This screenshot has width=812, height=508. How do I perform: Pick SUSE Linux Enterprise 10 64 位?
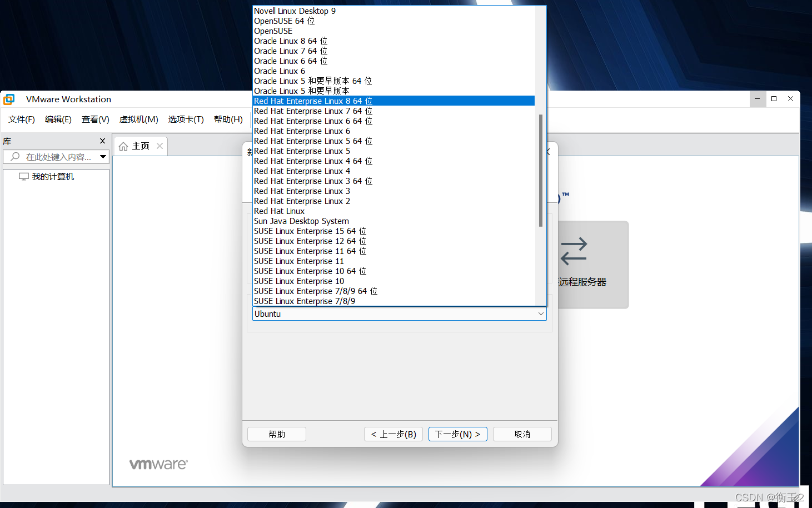tap(393, 271)
